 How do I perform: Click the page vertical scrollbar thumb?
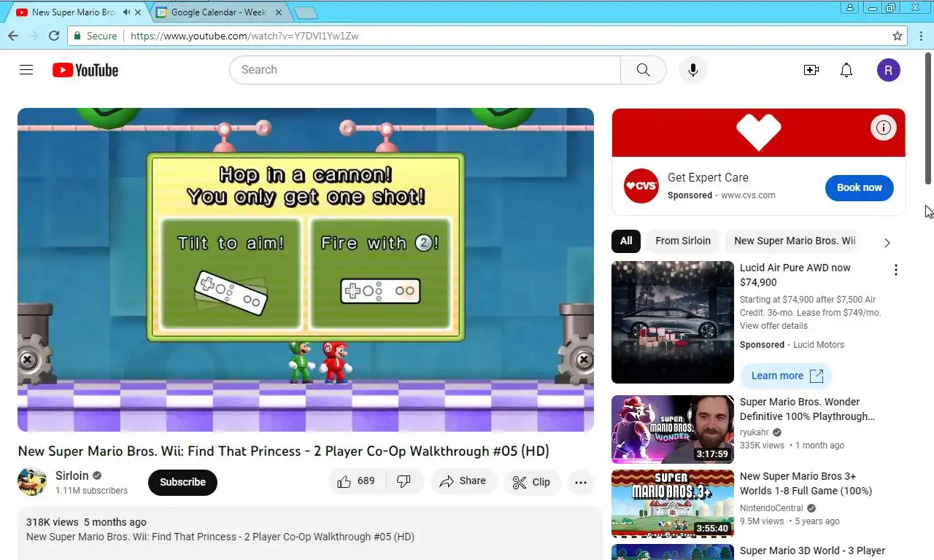click(x=929, y=119)
